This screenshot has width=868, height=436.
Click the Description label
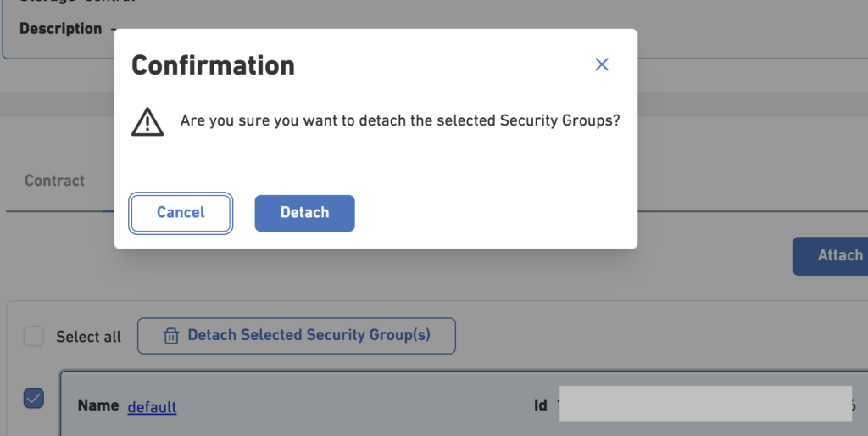[60, 29]
